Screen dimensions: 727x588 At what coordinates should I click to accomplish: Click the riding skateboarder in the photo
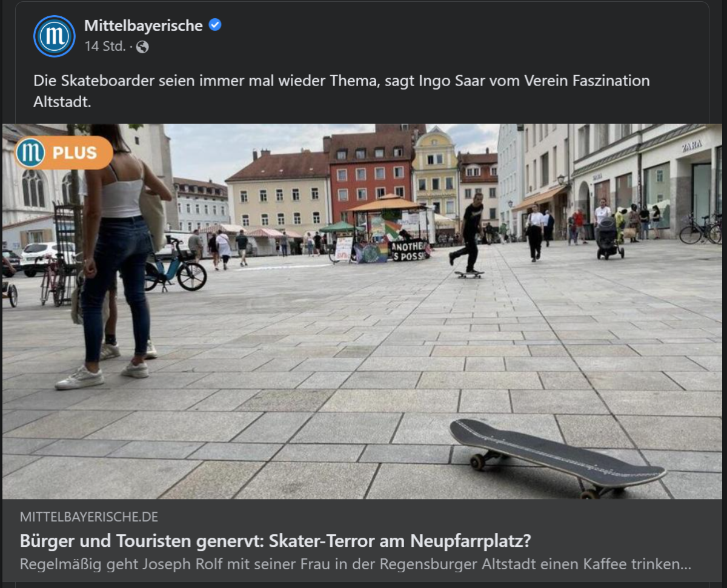468,234
